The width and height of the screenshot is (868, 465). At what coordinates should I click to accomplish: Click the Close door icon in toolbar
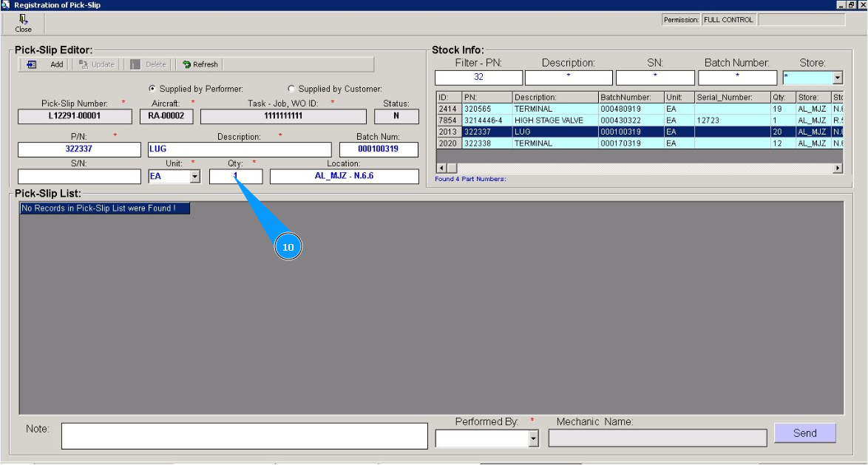click(x=24, y=19)
